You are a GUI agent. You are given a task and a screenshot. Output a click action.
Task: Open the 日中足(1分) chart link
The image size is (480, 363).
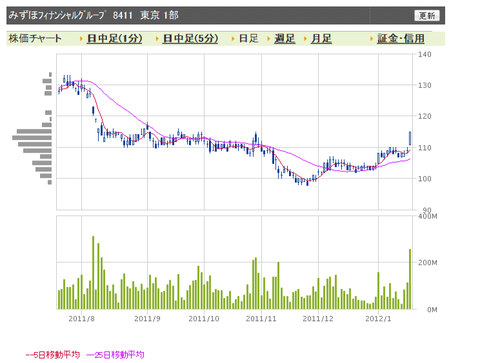[x=114, y=39]
